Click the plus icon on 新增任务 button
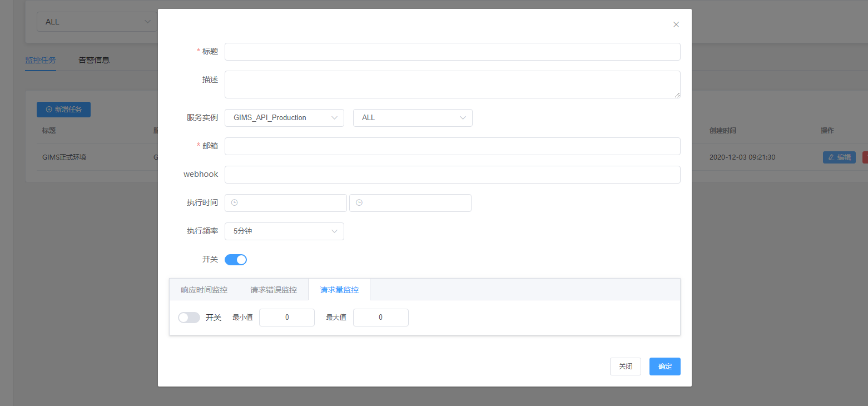Image resolution: width=868 pixels, height=406 pixels. [x=49, y=110]
